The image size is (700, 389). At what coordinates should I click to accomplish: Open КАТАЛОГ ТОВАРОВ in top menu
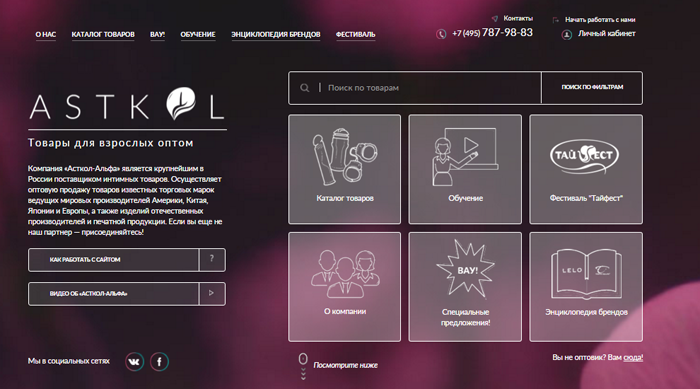[x=103, y=34]
